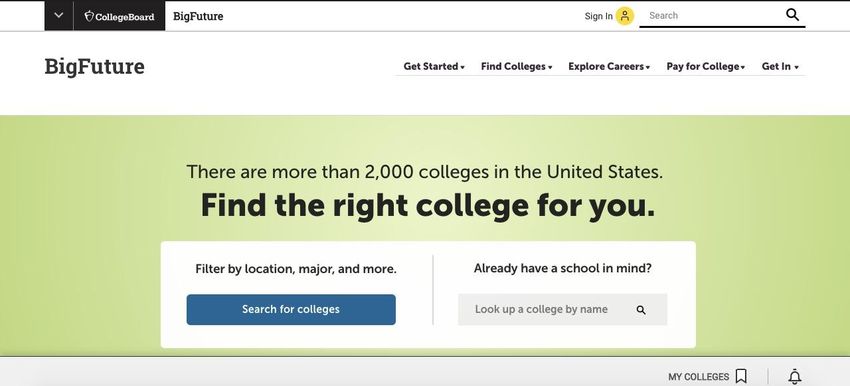Click the yellow Sign In profile icon

pos(624,16)
